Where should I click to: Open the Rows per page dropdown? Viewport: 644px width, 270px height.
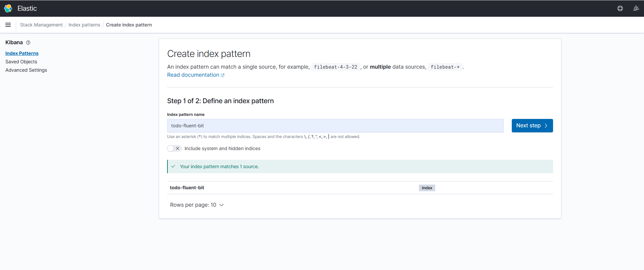(x=197, y=205)
